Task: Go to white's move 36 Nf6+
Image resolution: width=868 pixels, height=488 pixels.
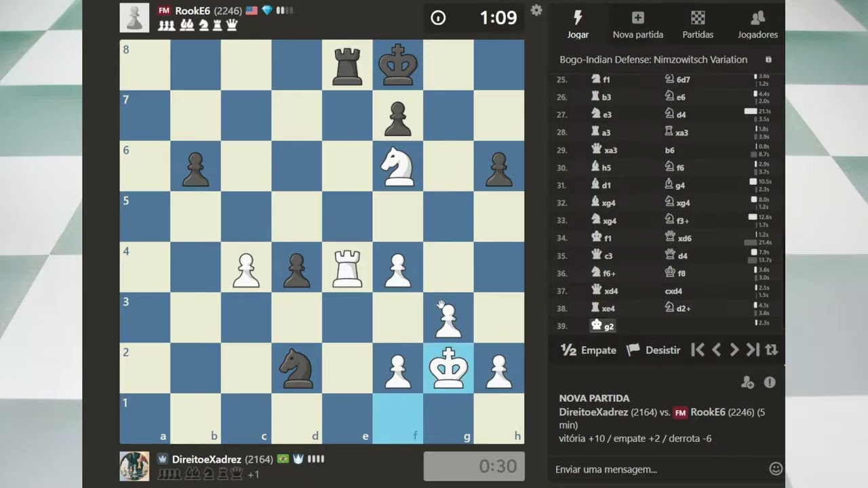Action: pyautogui.click(x=604, y=273)
